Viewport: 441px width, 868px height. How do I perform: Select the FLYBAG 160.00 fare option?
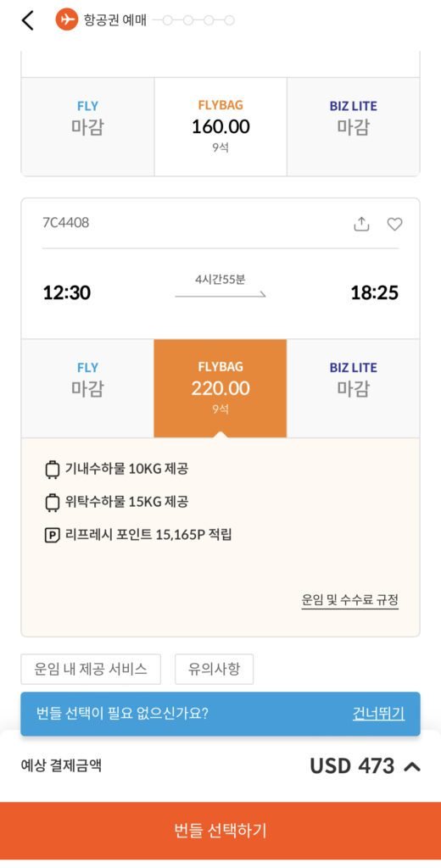pyautogui.click(x=220, y=127)
